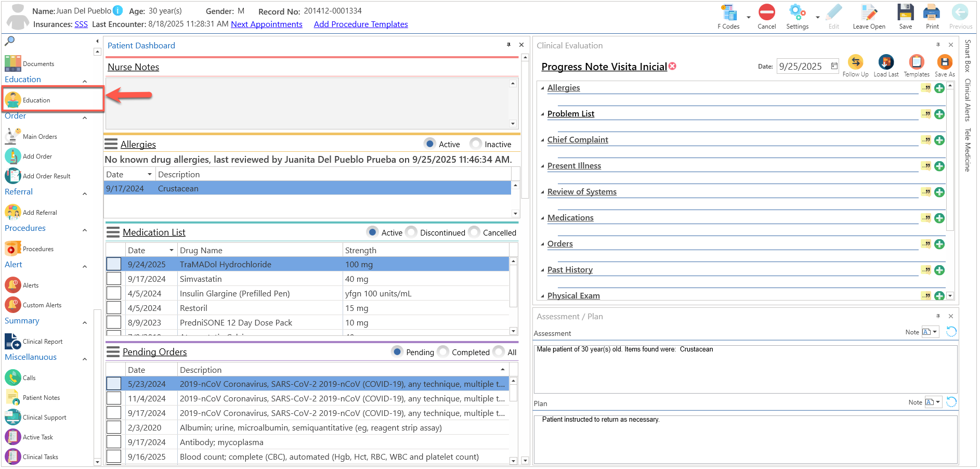Viewport: 980px width, 469px height.
Task: Click the SSS insurance link
Action: tap(81, 24)
